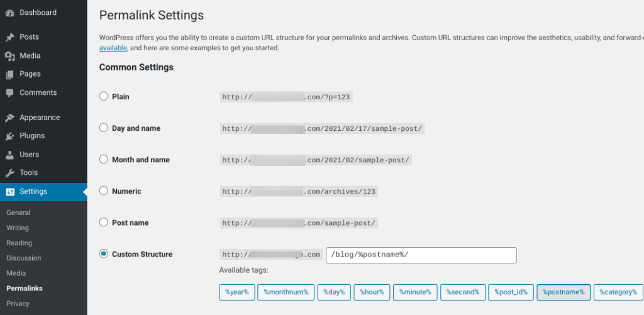Viewport: 644px width, 315px height.
Task: Open Reading settings submenu
Action: 18,243
